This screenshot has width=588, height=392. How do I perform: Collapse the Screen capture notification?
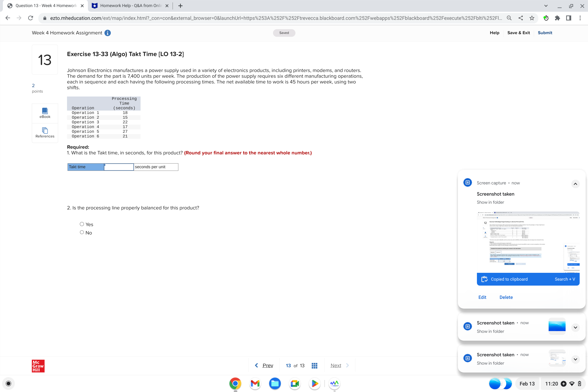(x=575, y=184)
